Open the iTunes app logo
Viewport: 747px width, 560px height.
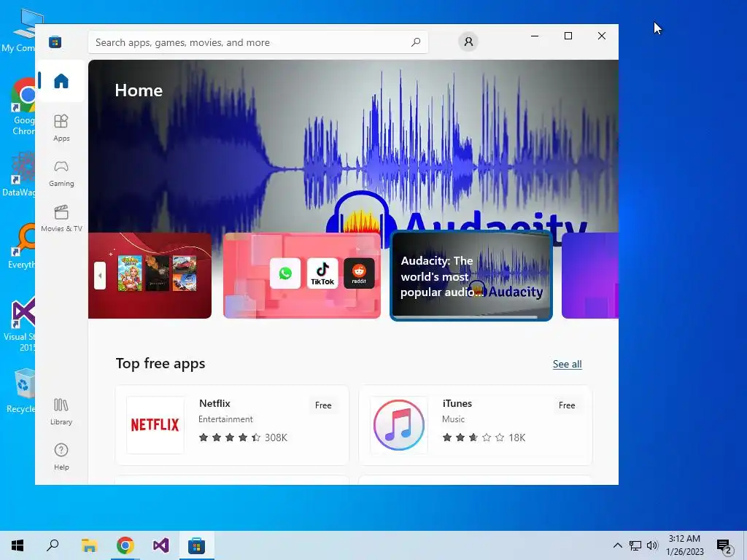point(399,425)
